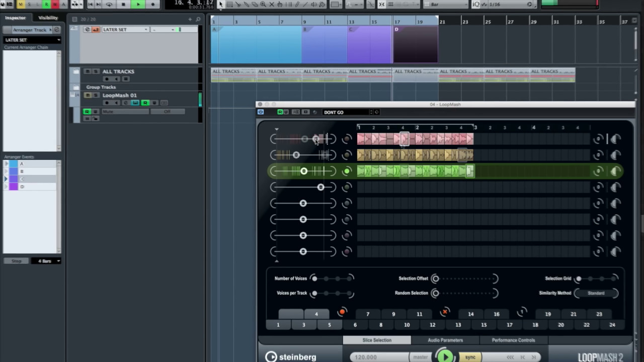The image size is (644, 362).
Task: Start playback with the transport Play button
Action: point(138,5)
